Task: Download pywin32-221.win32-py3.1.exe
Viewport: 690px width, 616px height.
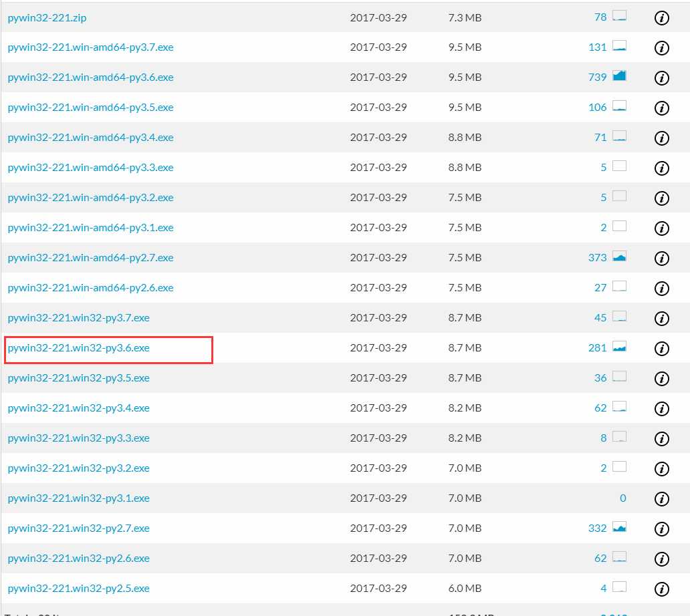Action: pos(79,498)
